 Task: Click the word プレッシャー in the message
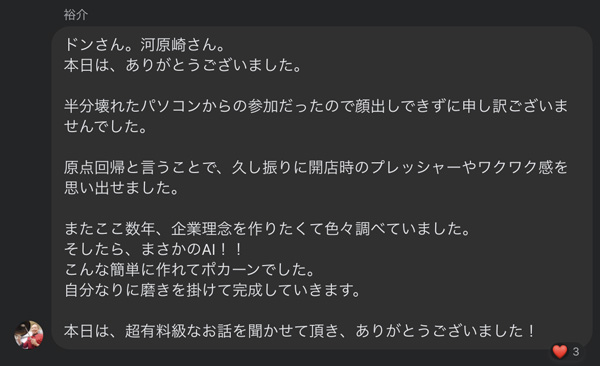(x=416, y=167)
